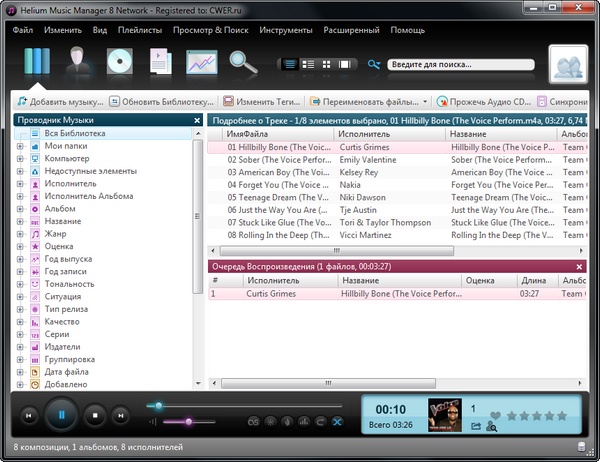Click the Изменить Теги button
Viewport: 600px width, 462px height.
pos(262,102)
